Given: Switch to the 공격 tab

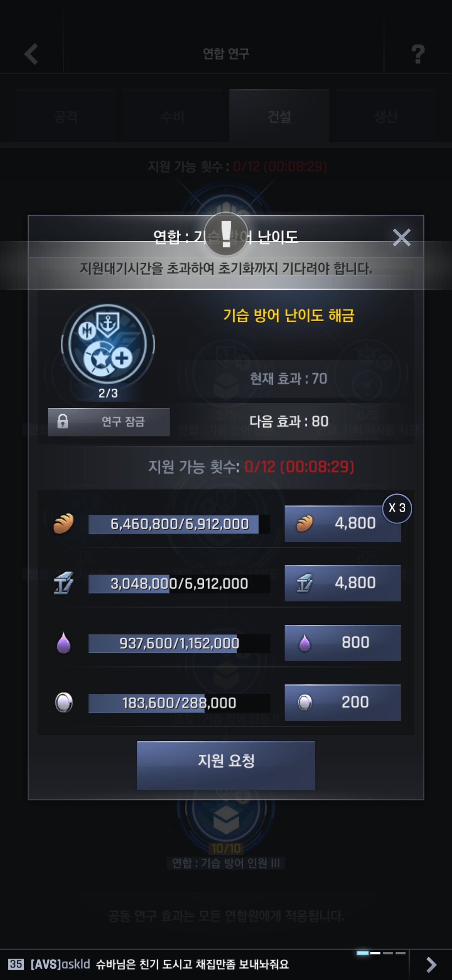Looking at the screenshot, I should coord(66,116).
